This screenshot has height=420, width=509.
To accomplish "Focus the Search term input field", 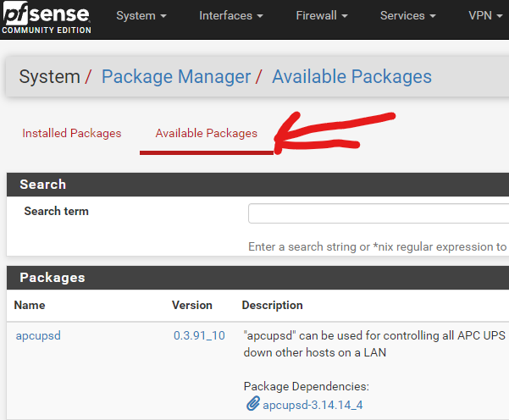I will pyautogui.click(x=379, y=213).
